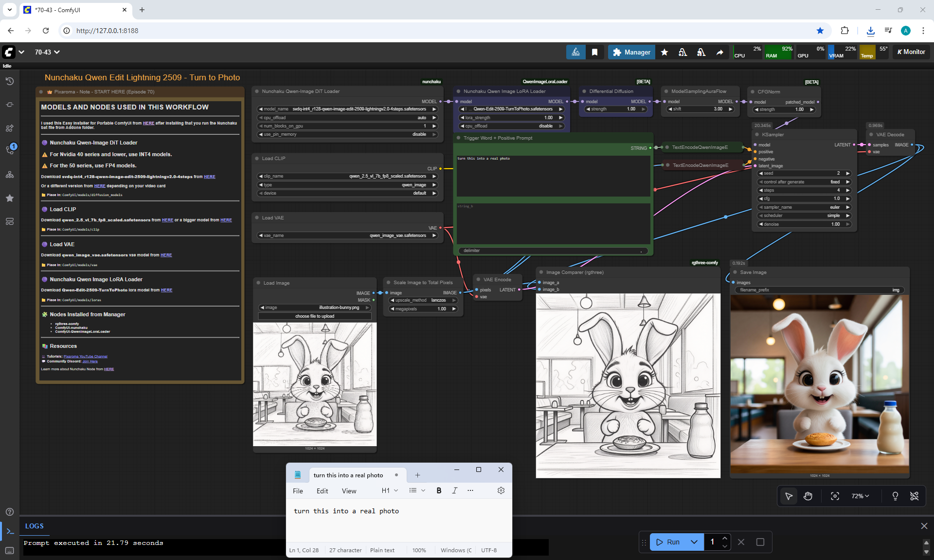Expand the Run button dropdown arrow

[x=694, y=542]
